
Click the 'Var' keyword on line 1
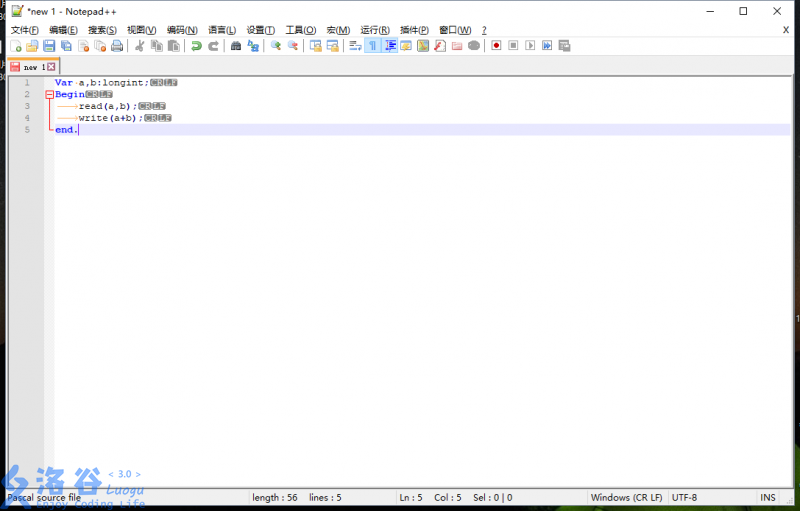point(64,83)
